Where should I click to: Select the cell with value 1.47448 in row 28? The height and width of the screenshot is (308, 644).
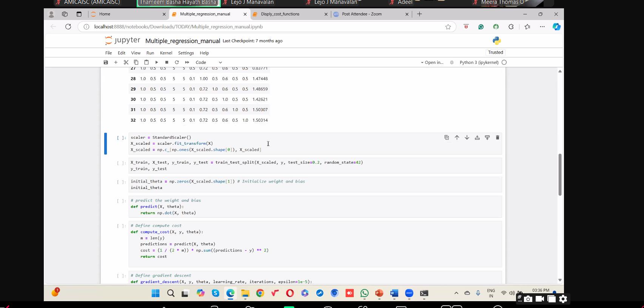pos(260,79)
